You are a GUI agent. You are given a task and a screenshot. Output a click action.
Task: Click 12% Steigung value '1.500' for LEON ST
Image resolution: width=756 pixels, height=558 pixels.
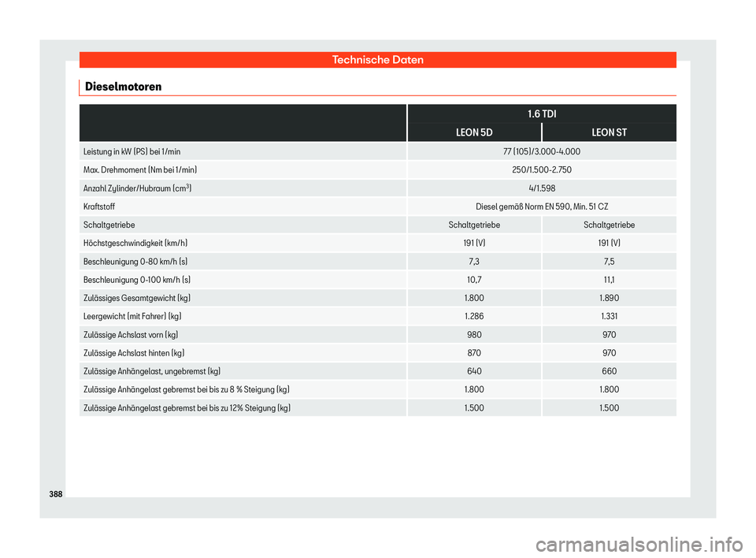click(x=609, y=408)
